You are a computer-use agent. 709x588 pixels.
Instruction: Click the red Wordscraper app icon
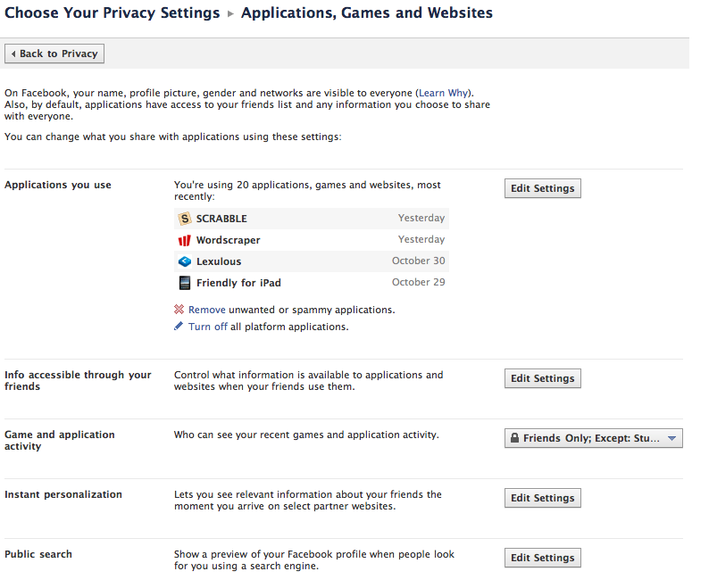[185, 240]
